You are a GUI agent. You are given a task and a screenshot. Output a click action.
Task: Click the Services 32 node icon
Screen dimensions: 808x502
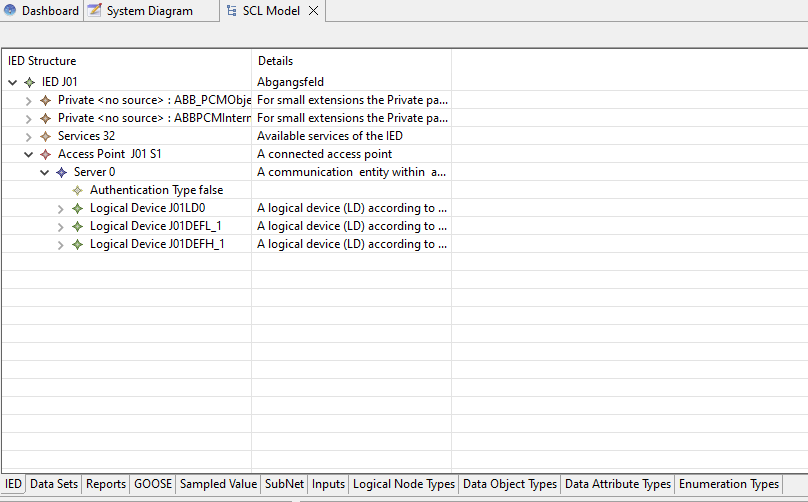[x=45, y=136]
